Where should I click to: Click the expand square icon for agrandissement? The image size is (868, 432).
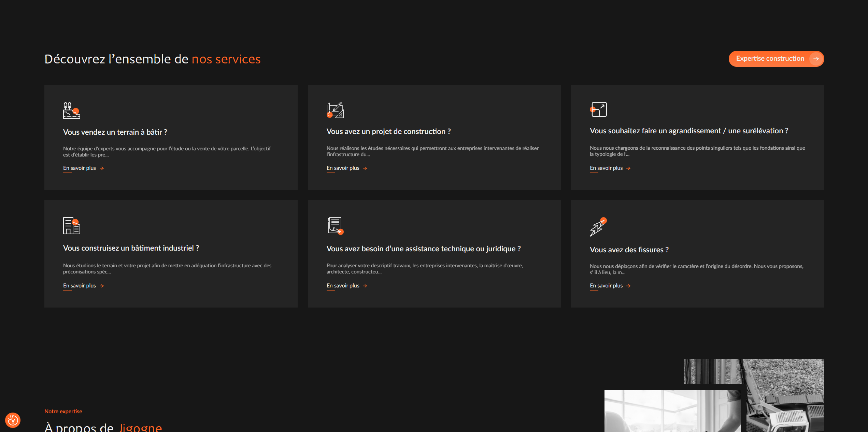(598, 109)
